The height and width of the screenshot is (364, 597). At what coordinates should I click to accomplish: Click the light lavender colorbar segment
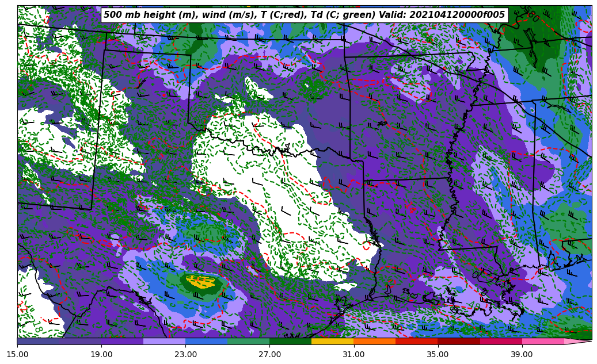[x=164, y=341]
